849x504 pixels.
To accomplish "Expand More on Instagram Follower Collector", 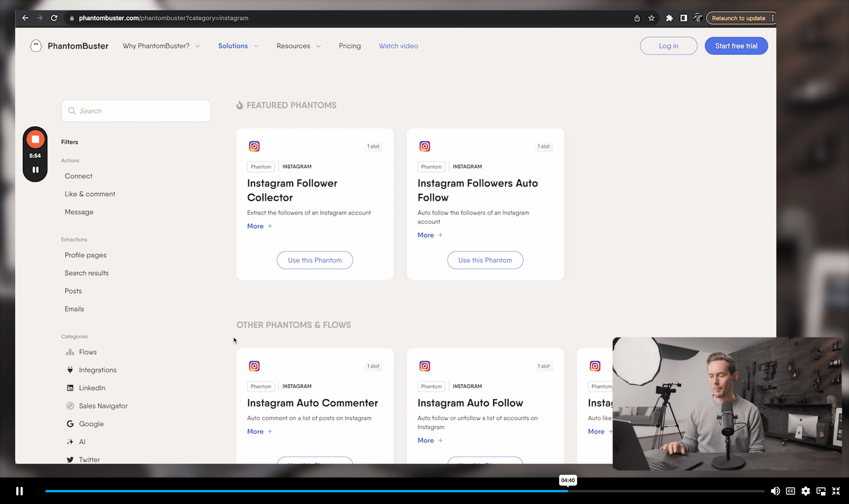I will (x=260, y=226).
